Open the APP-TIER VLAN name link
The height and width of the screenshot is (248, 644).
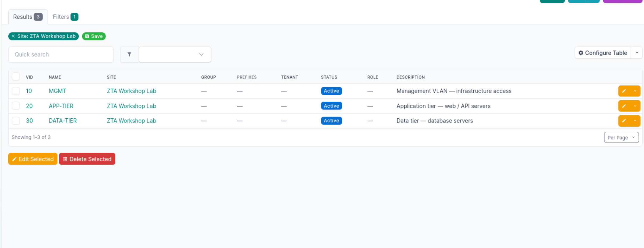coord(61,106)
